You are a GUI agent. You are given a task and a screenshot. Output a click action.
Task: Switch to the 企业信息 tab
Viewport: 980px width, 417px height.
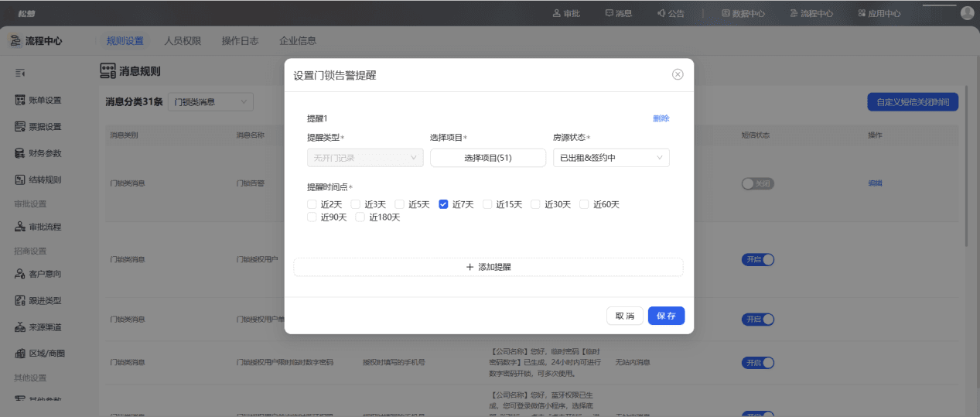pyautogui.click(x=298, y=40)
